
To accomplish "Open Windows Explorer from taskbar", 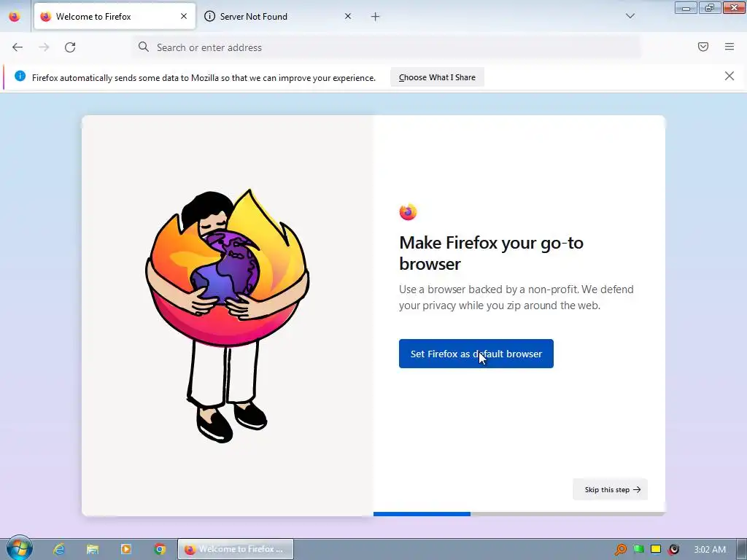I will 93,549.
